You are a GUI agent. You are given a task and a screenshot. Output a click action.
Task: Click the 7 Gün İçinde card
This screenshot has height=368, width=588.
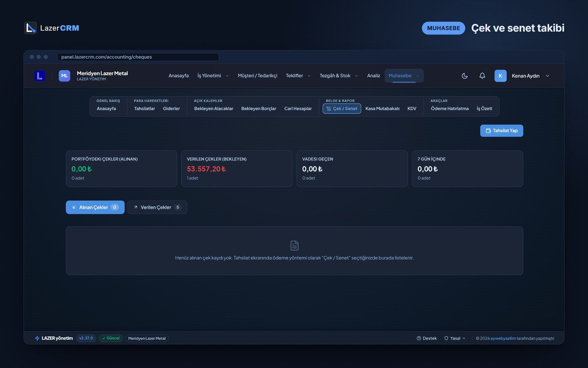pyautogui.click(x=467, y=169)
